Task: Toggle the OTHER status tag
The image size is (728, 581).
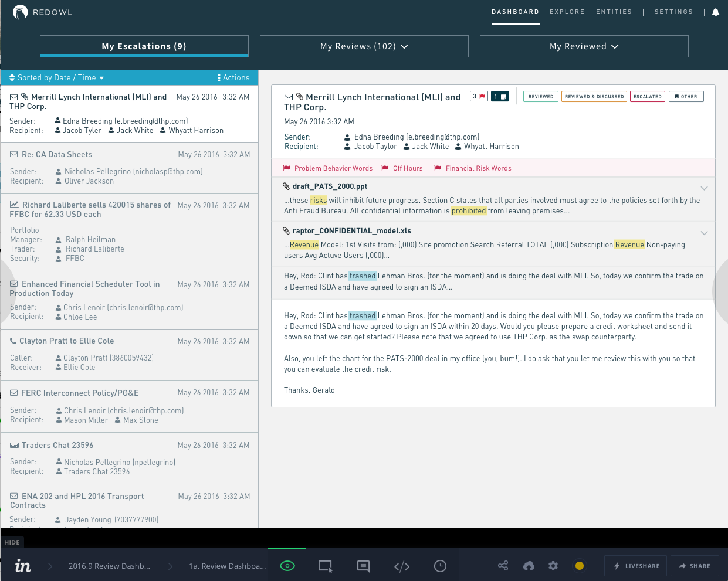Action: 686,96
